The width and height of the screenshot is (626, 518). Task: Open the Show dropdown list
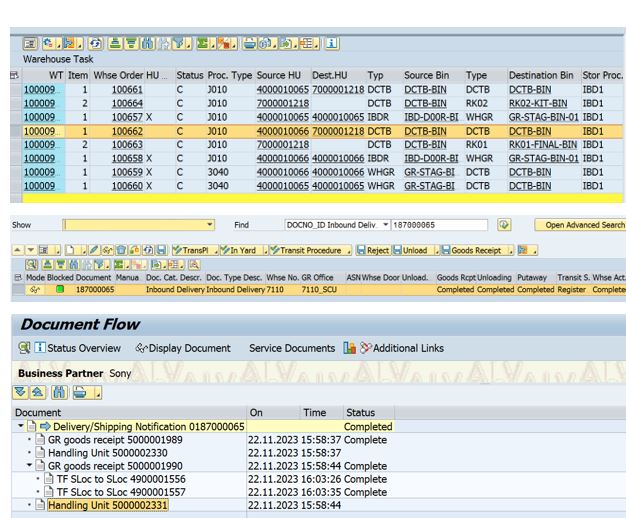pyautogui.click(x=210, y=225)
